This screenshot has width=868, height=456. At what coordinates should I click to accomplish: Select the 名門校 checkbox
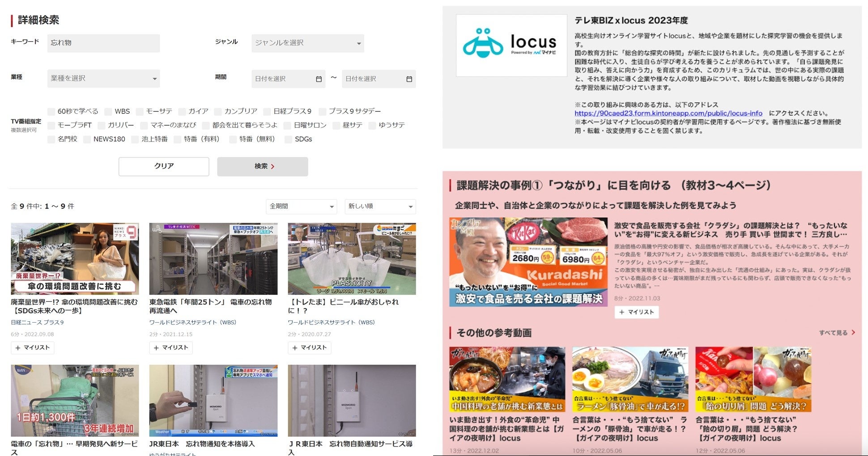tap(51, 140)
